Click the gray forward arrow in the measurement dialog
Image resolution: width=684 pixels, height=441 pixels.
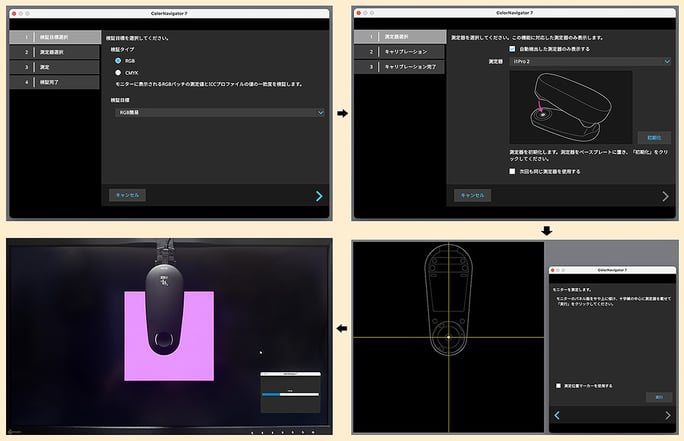[666, 414]
